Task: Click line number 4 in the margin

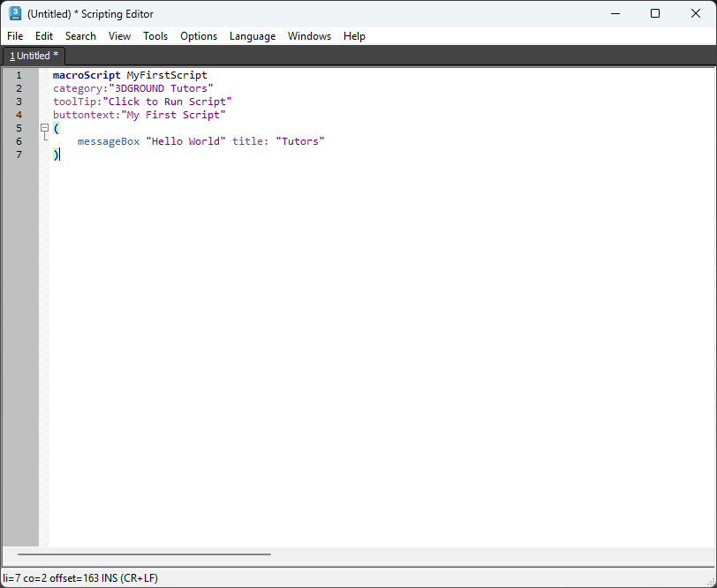Action: coord(19,115)
